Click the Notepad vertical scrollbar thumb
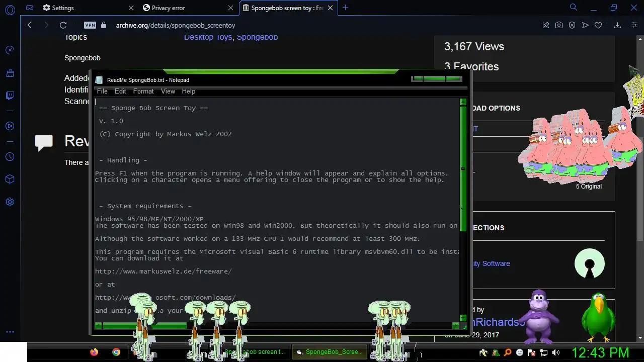The height and width of the screenshot is (362, 644). pos(463,169)
